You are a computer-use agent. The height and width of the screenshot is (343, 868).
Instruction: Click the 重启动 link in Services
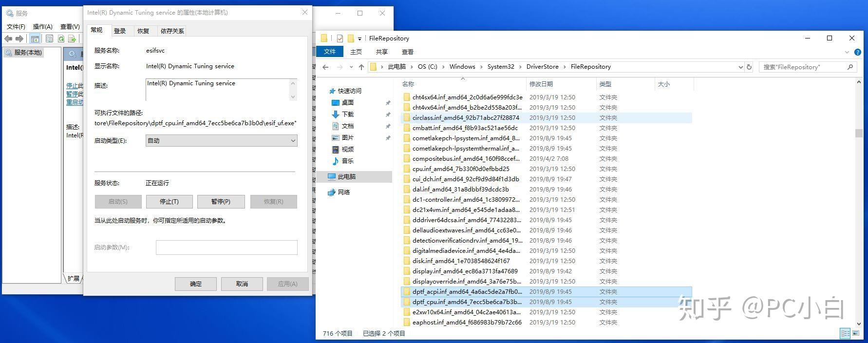(75, 102)
